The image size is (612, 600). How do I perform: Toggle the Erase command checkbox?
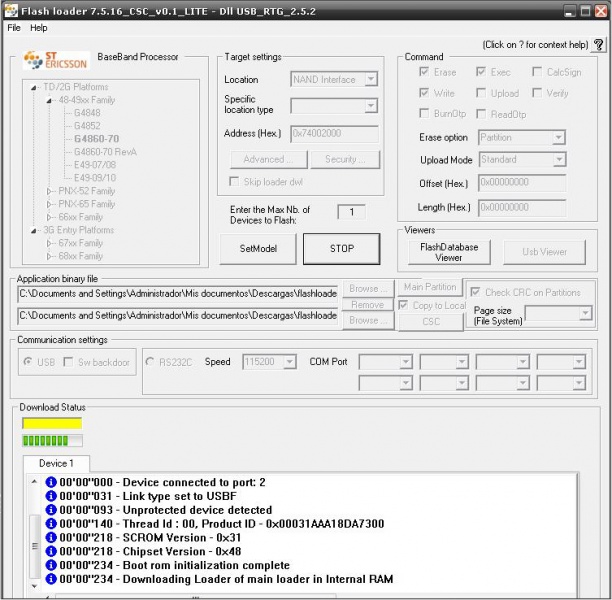point(423,72)
